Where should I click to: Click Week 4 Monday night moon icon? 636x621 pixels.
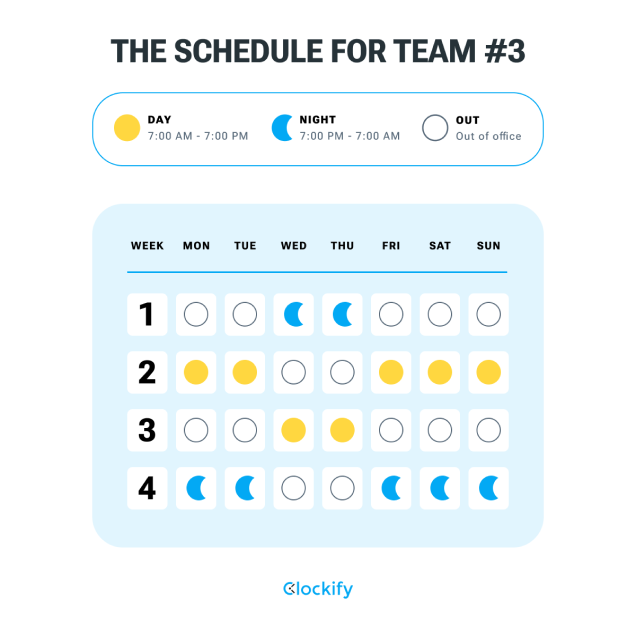click(x=196, y=488)
